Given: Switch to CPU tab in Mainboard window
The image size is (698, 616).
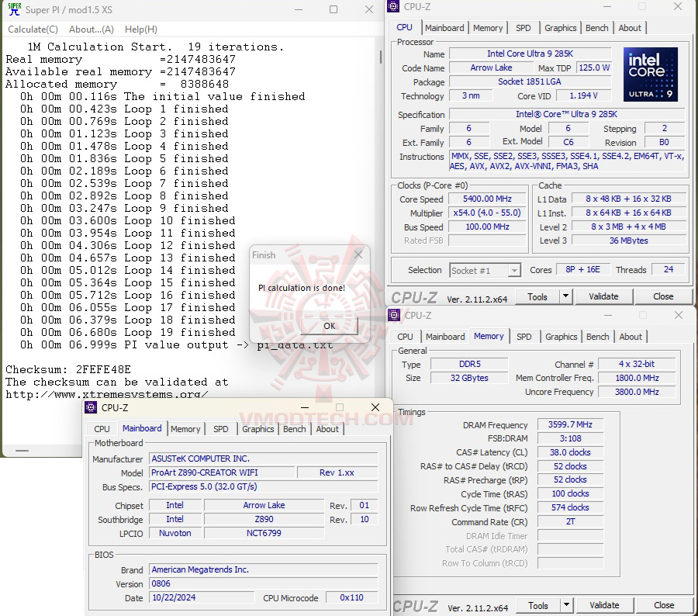Looking at the screenshot, I should 102,429.
